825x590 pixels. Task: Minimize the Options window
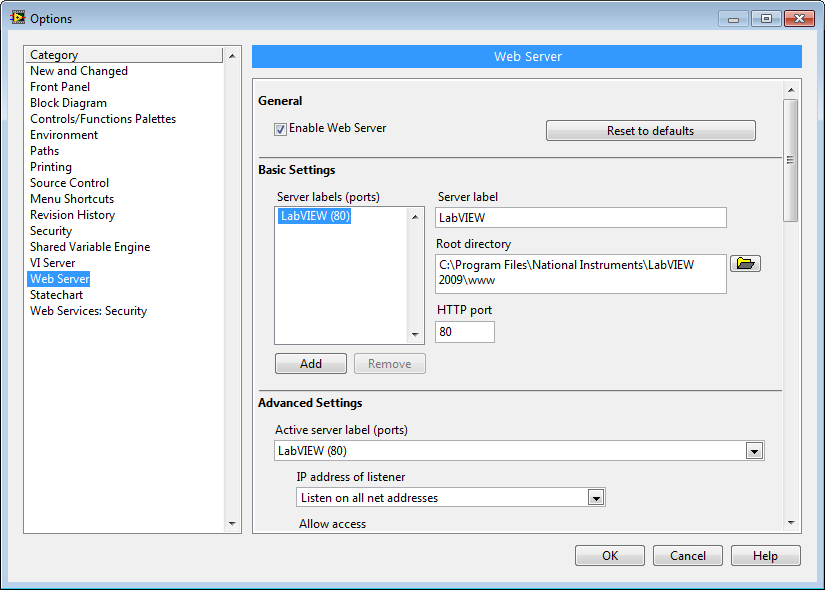pyautogui.click(x=733, y=19)
